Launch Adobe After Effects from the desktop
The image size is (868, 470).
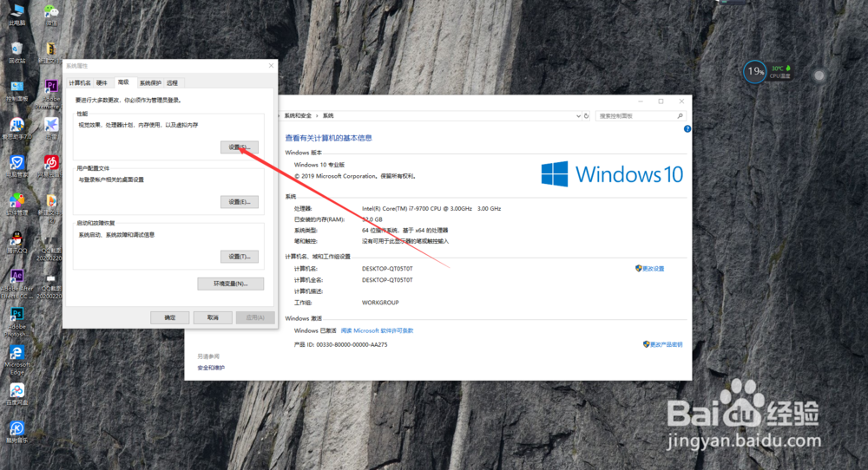17,282
